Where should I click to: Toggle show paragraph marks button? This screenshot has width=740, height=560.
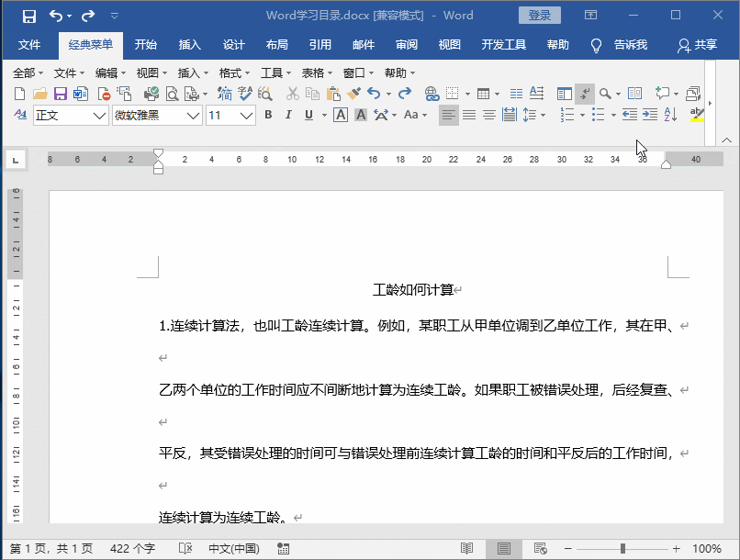tap(585, 94)
